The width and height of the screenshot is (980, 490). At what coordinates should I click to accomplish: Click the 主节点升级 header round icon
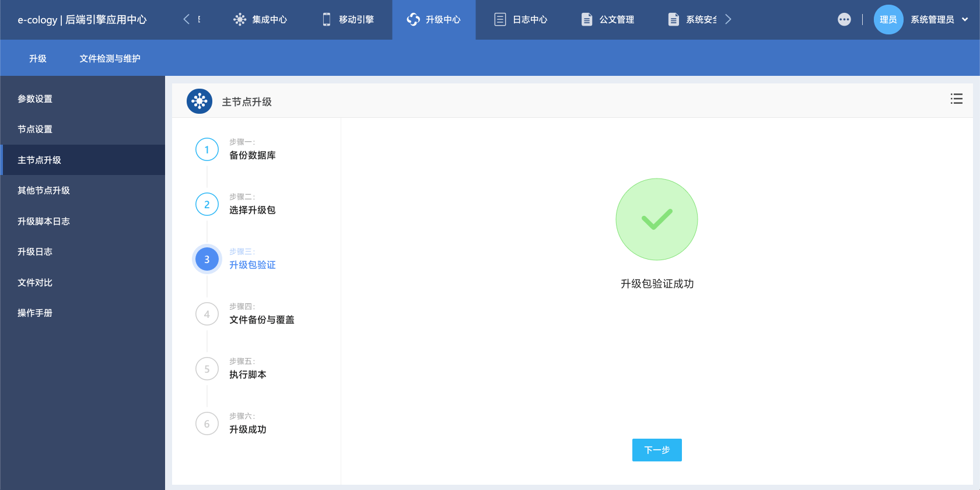point(199,101)
